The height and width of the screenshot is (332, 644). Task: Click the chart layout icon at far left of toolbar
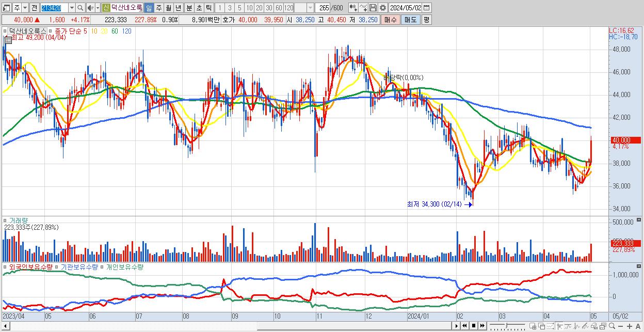click(6, 8)
